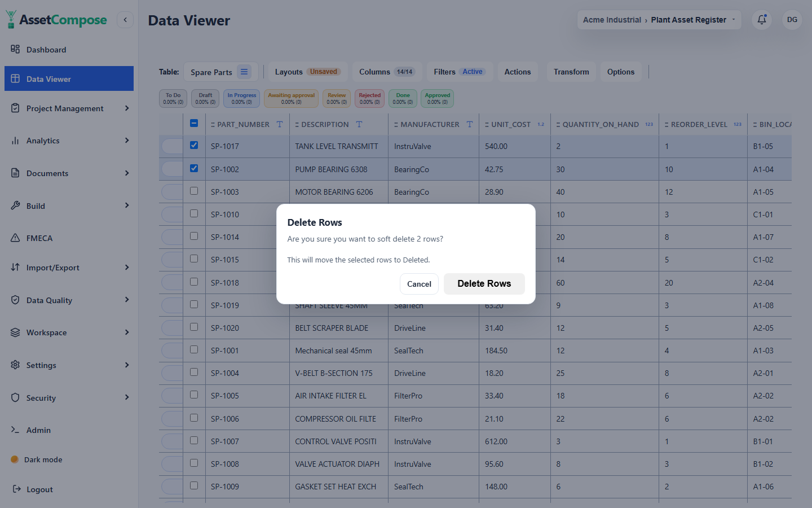
Task: Click the text type icon on MANUFACTURER column
Action: (x=470, y=124)
